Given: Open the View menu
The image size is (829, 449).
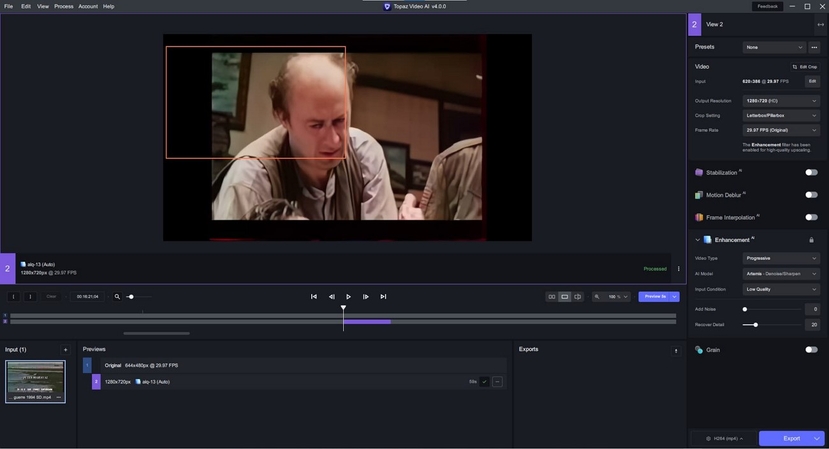Looking at the screenshot, I should coord(43,6).
